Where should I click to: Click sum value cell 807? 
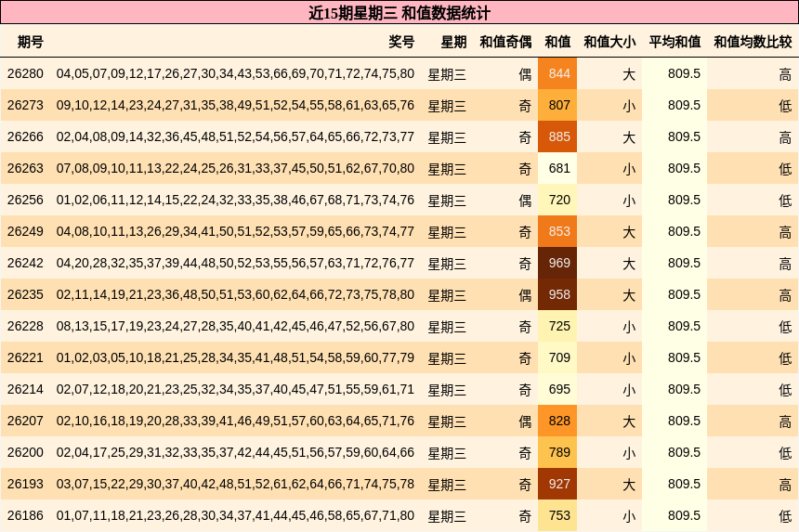pyautogui.click(x=557, y=106)
